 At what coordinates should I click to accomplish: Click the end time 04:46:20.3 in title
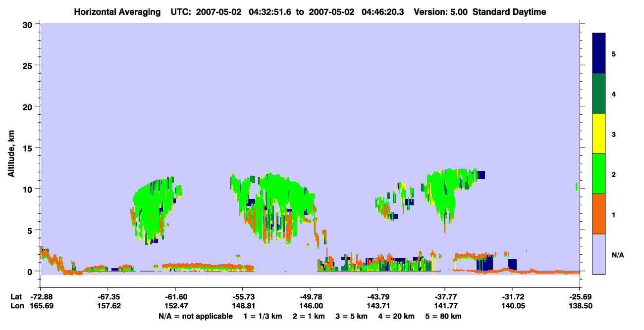tap(381, 12)
